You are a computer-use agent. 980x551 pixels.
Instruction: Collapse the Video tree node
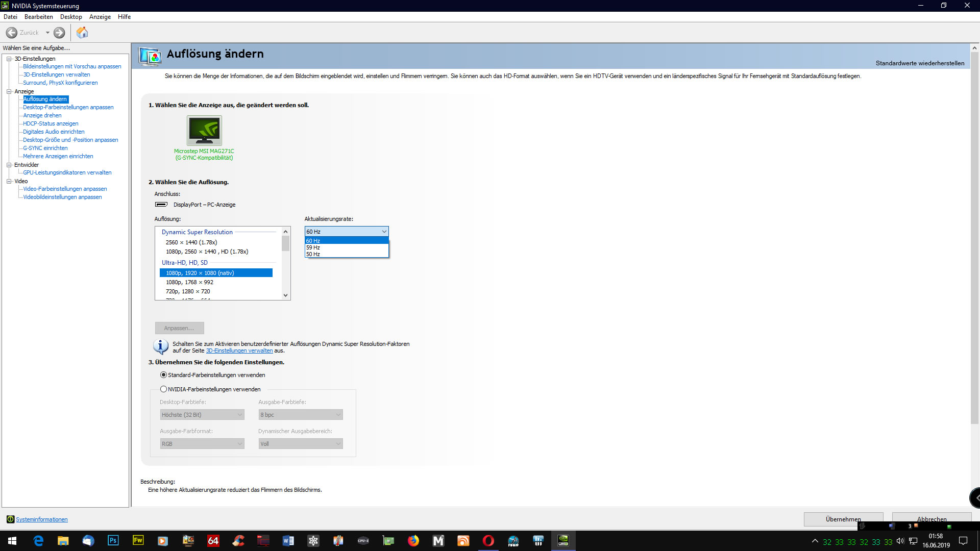click(9, 181)
